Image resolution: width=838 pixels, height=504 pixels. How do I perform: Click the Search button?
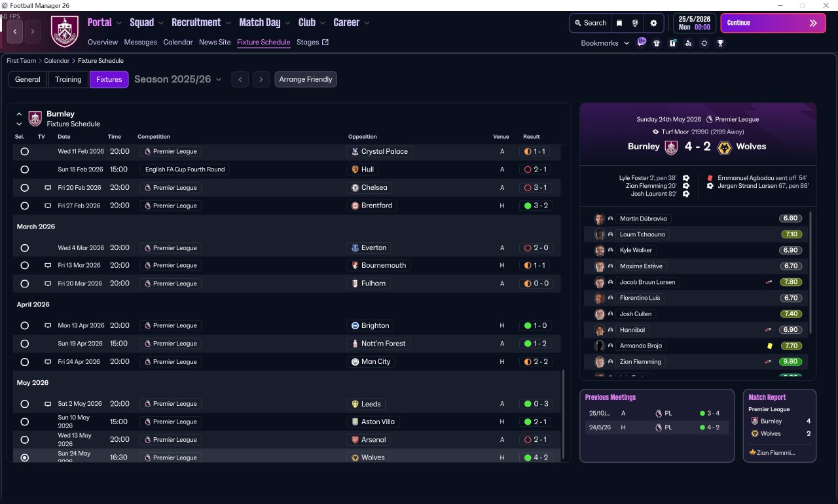[591, 23]
